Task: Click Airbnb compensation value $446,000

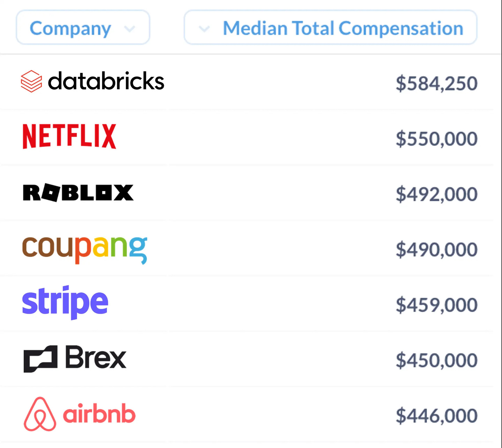Action: (x=436, y=416)
